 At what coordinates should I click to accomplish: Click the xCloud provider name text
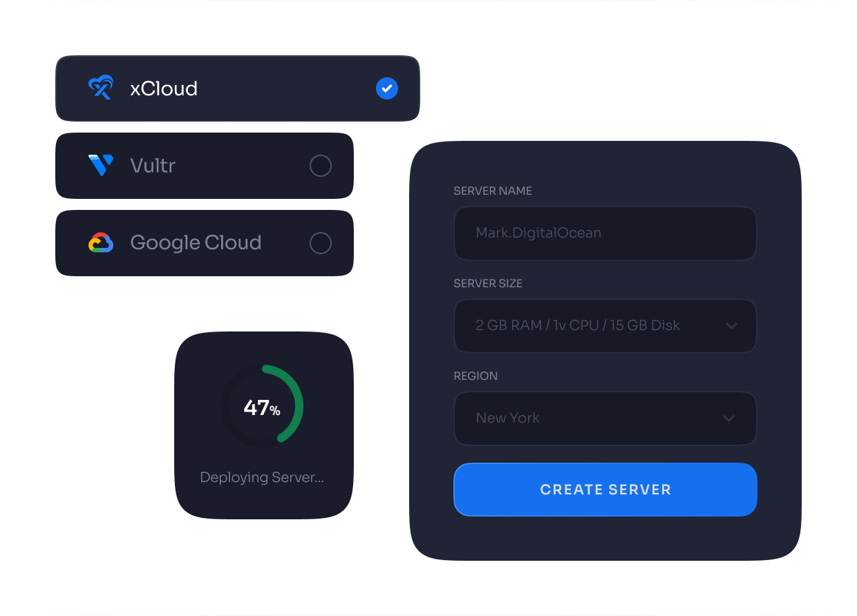point(164,88)
